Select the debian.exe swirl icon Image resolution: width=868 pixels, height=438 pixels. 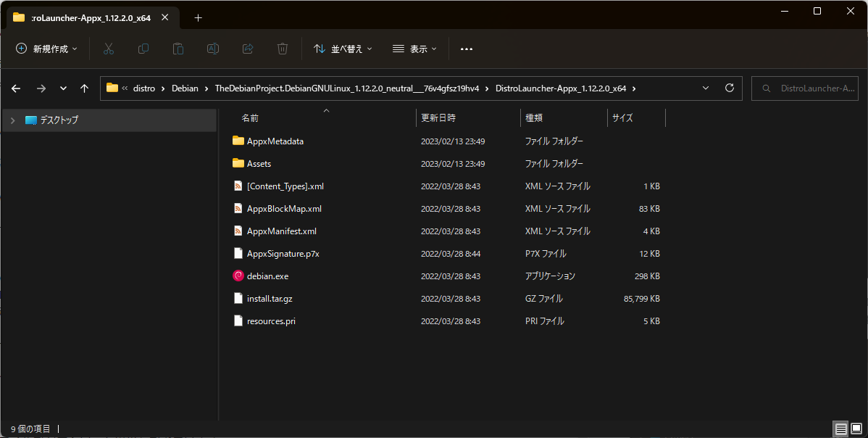238,276
